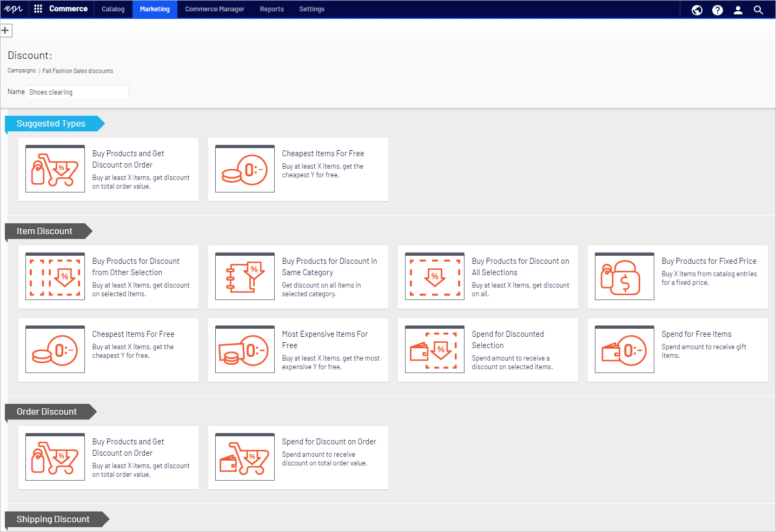Image resolution: width=776 pixels, height=532 pixels.
Task: Click 'Buy Products for Discount on All Selections' title
Action: click(520, 267)
